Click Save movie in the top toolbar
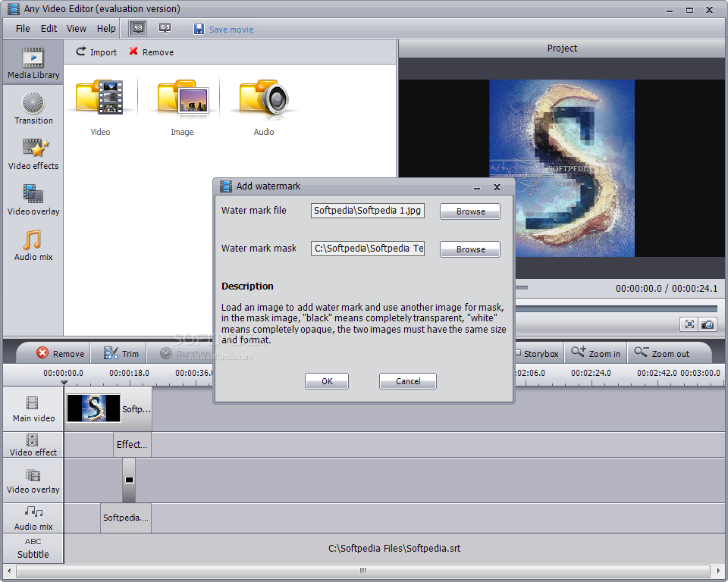The height and width of the screenshot is (582, 728). 223,30
